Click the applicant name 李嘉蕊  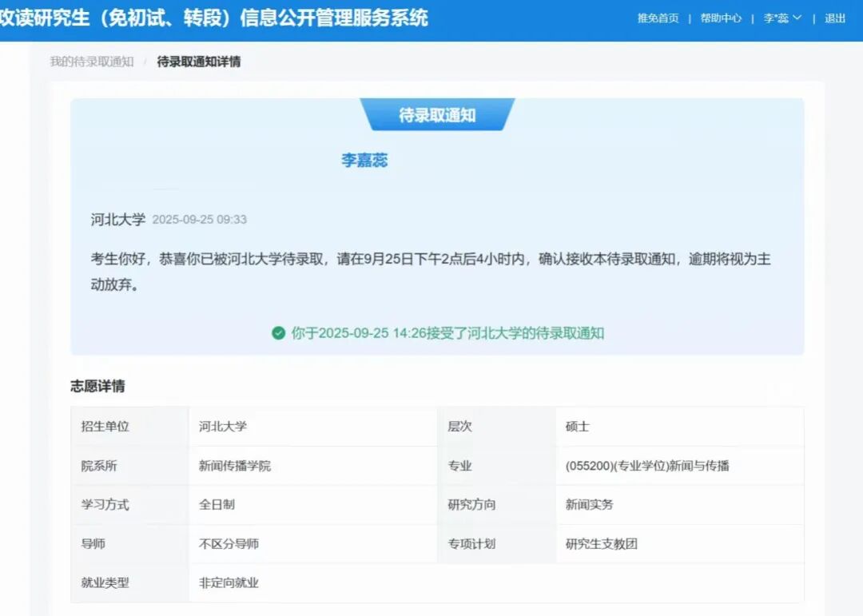(364, 160)
